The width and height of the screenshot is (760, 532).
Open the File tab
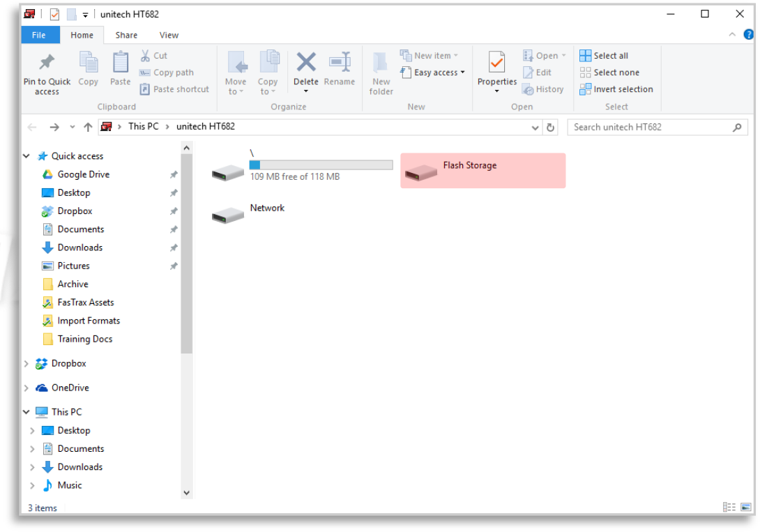click(x=39, y=35)
